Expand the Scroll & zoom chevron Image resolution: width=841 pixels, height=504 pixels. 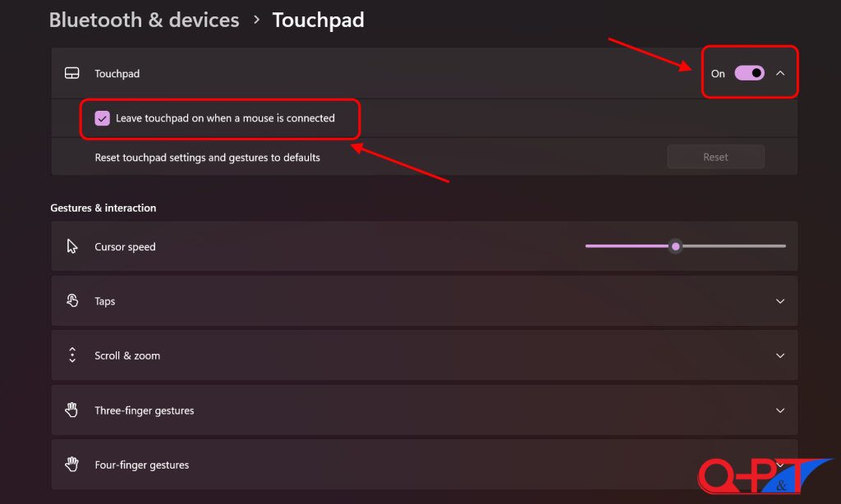click(x=780, y=355)
